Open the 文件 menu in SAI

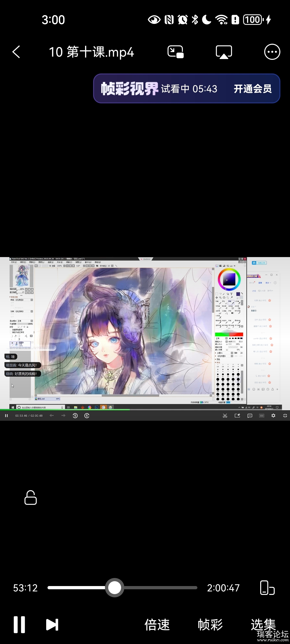[x=14, y=262]
